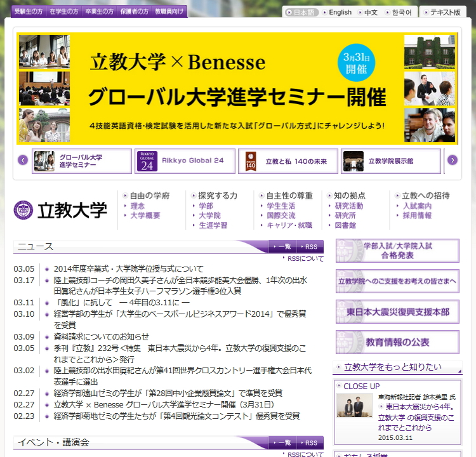Open the Rikkyo Global 24 banner thumbnail
This screenshot has width=476, height=457.
click(x=185, y=161)
